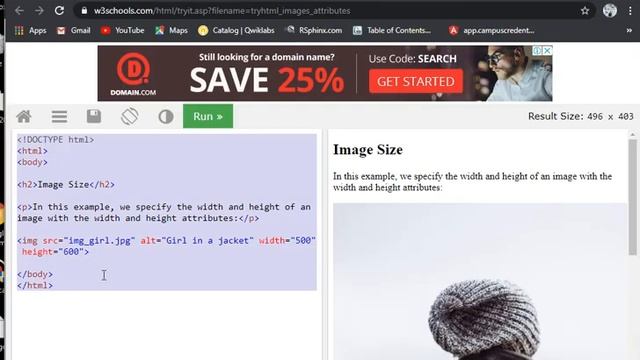Image resolution: width=640 pixels, height=360 pixels.
Task: Run the code with the green Run button
Action: tap(208, 116)
